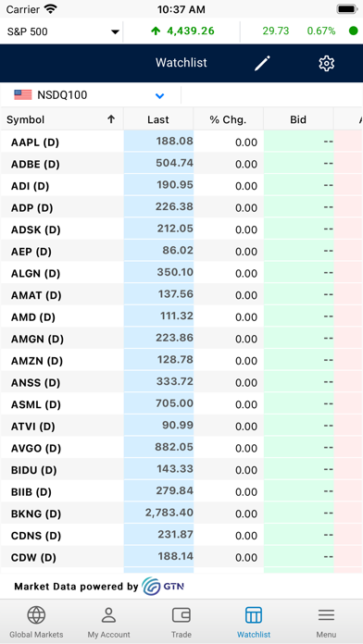
Task: Tap the AMZN last price 128.78
Action: [175, 360]
